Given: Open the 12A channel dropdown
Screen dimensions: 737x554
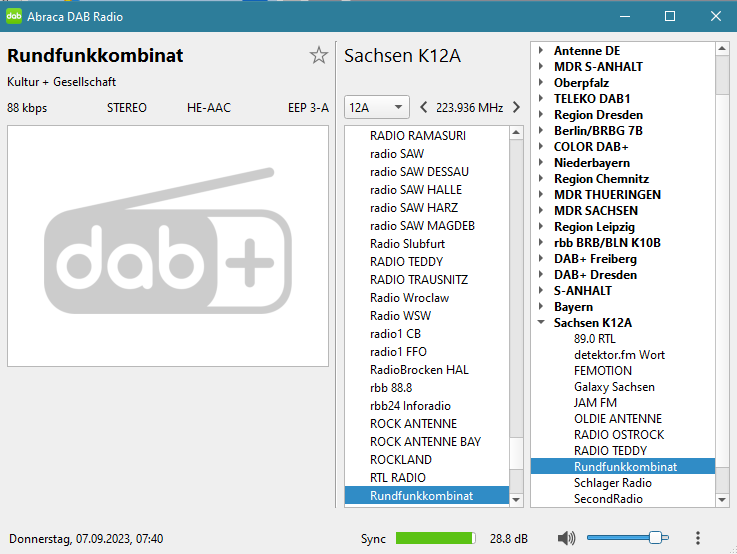Looking at the screenshot, I should 377,108.
